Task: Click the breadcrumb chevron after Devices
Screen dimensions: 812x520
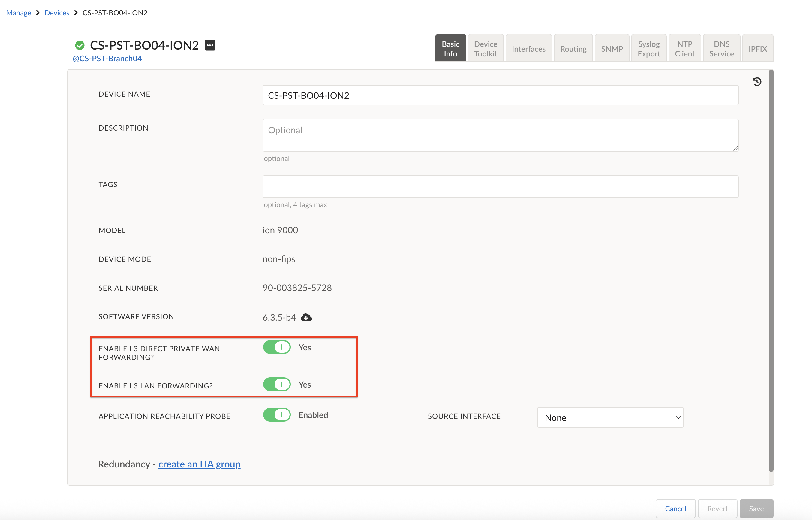Action: (76, 13)
